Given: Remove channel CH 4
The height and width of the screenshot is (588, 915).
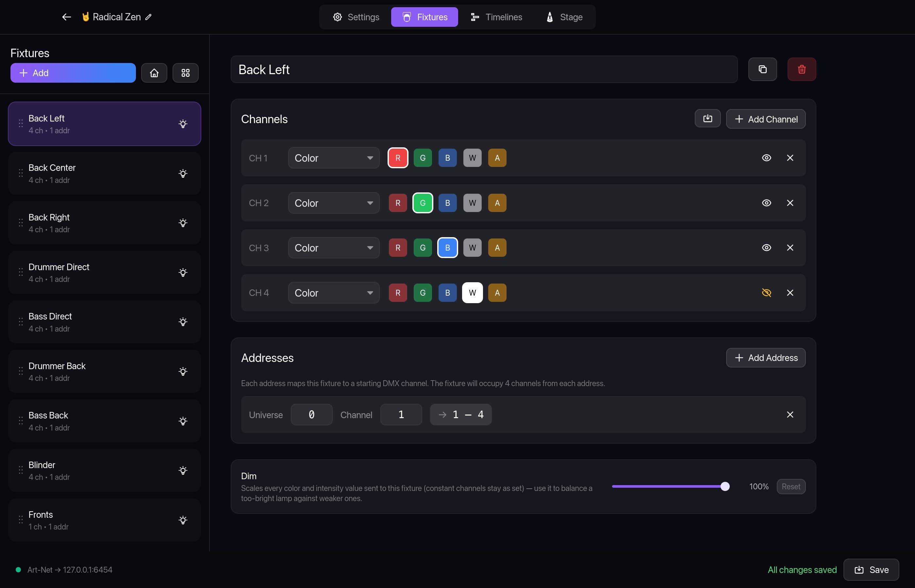Looking at the screenshot, I should (x=790, y=293).
